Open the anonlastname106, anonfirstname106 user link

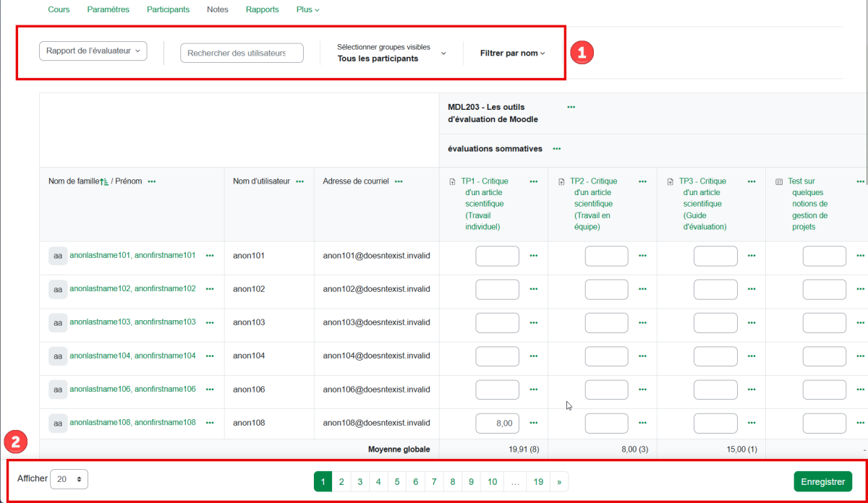132,389
